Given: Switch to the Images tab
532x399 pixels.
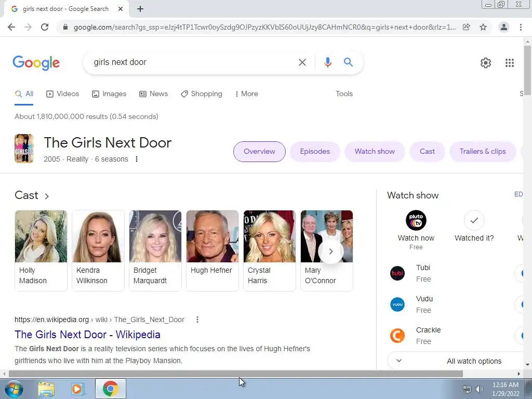Looking at the screenshot, I should coord(109,94).
